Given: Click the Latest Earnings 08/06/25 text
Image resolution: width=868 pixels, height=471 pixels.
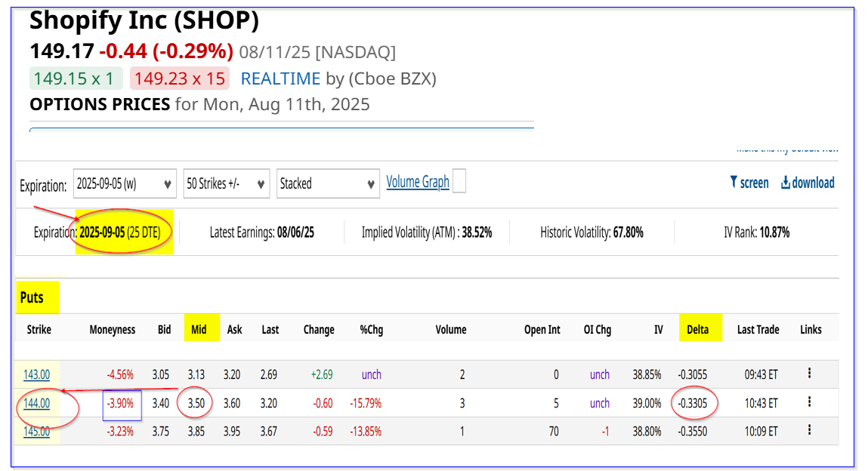Looking at the screenshot, I should pos(262,232).
